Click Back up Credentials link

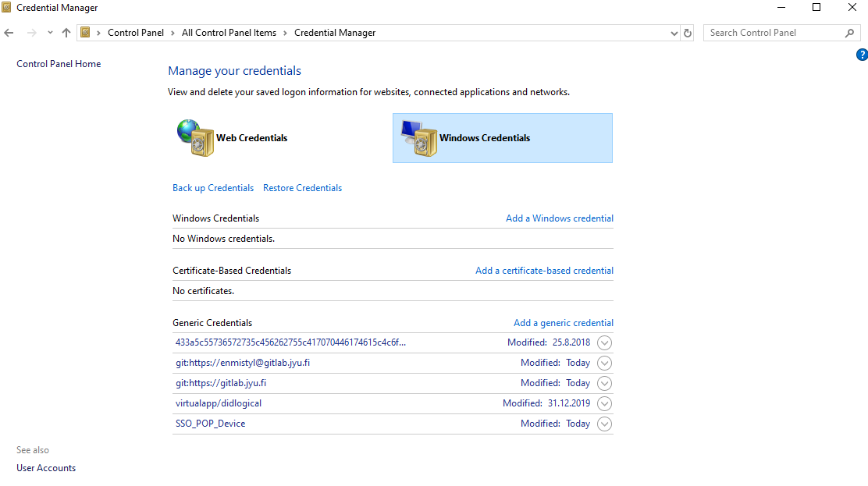pos(213,188)
